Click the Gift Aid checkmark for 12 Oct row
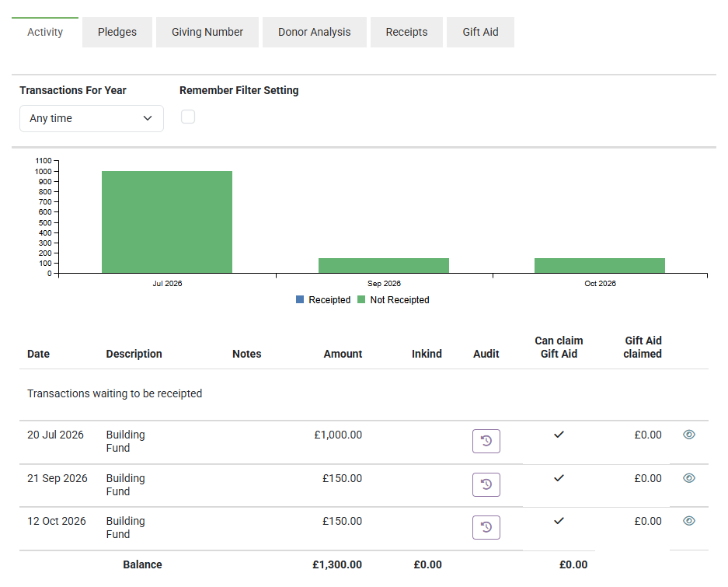Image resolution: width=728 pixels, height=587 pixels. coord(559,521)
